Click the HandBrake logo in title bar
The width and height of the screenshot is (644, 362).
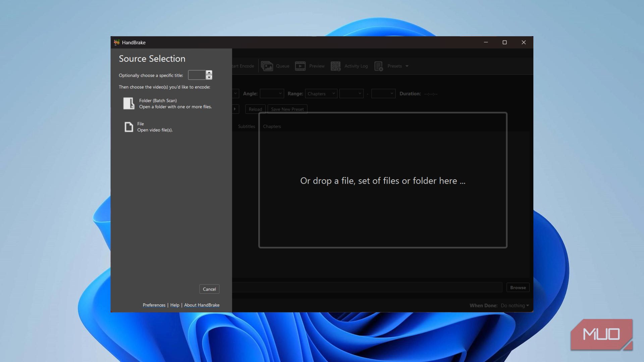(x=117, y=43)
